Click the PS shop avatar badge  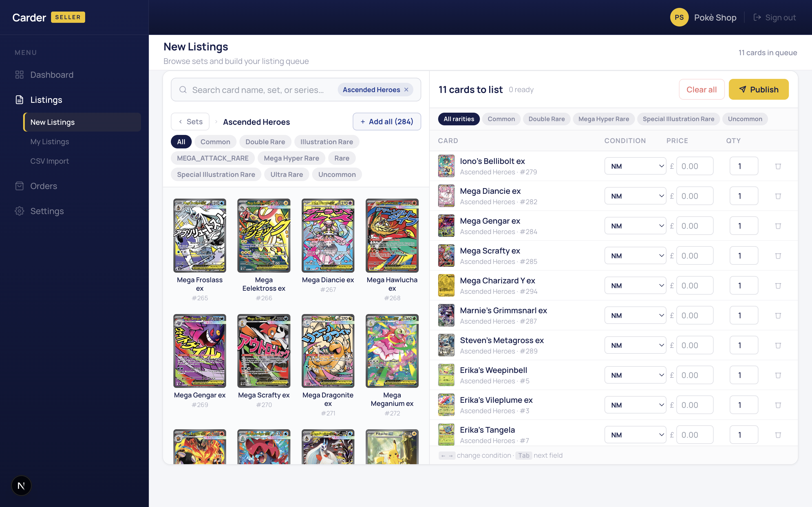point(679,17)
